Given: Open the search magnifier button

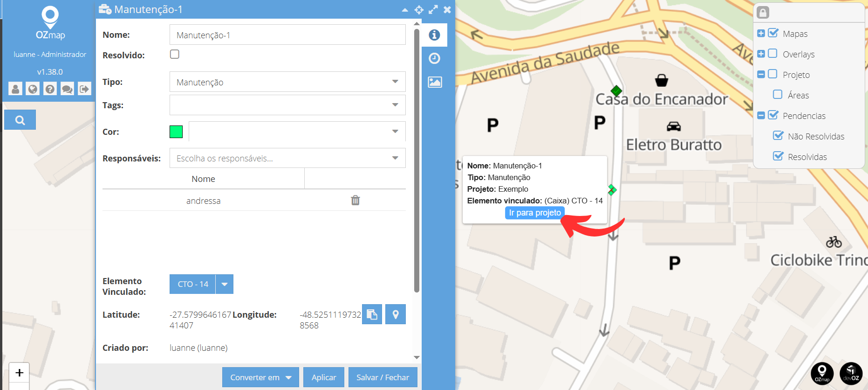Looking at the screenshot, I should (x=20, y=120).
